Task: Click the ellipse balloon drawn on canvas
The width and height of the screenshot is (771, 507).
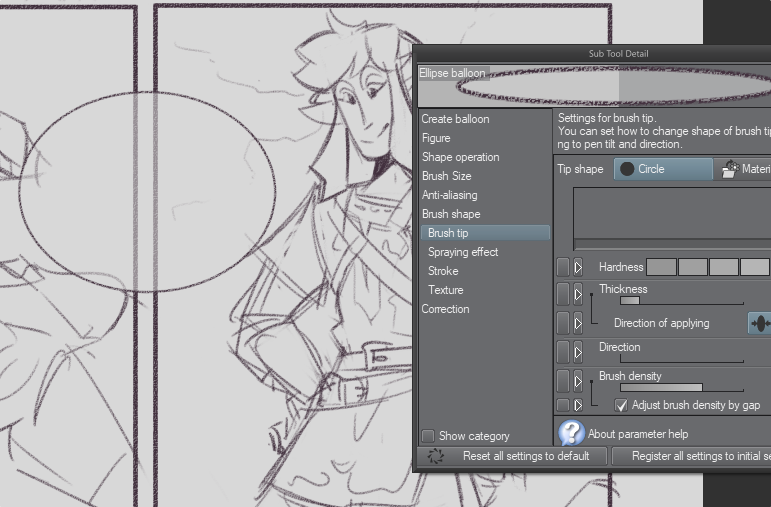Action: click(147, 191)
